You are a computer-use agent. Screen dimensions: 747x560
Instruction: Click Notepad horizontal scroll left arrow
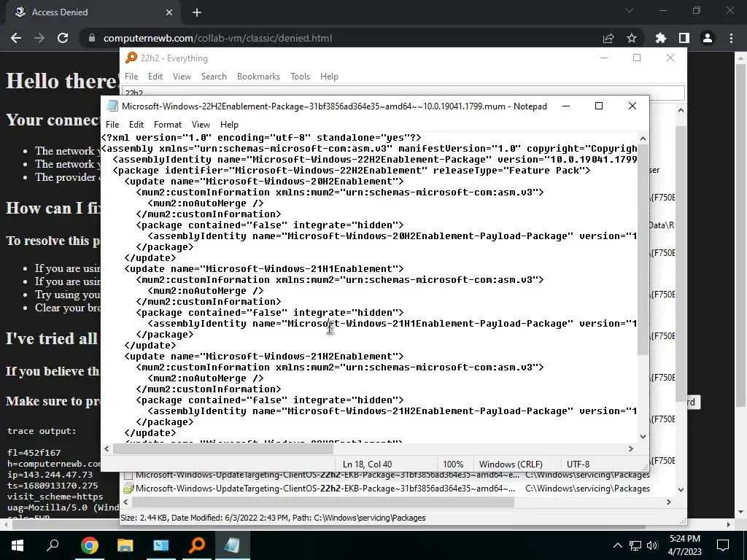(x=107, y=448)
